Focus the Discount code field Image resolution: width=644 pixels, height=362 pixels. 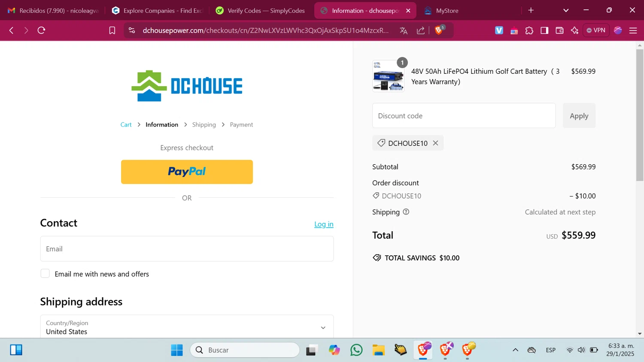point(464,116)
